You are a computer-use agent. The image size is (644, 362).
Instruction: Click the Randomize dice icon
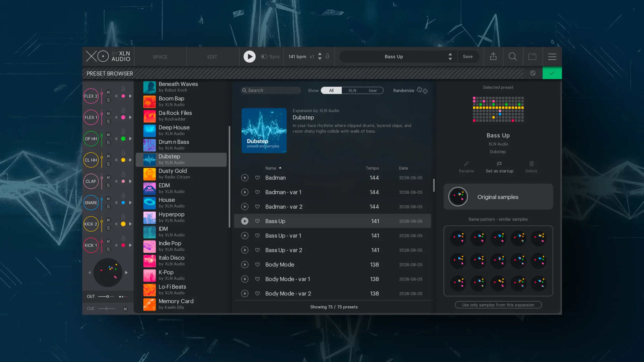422,90
